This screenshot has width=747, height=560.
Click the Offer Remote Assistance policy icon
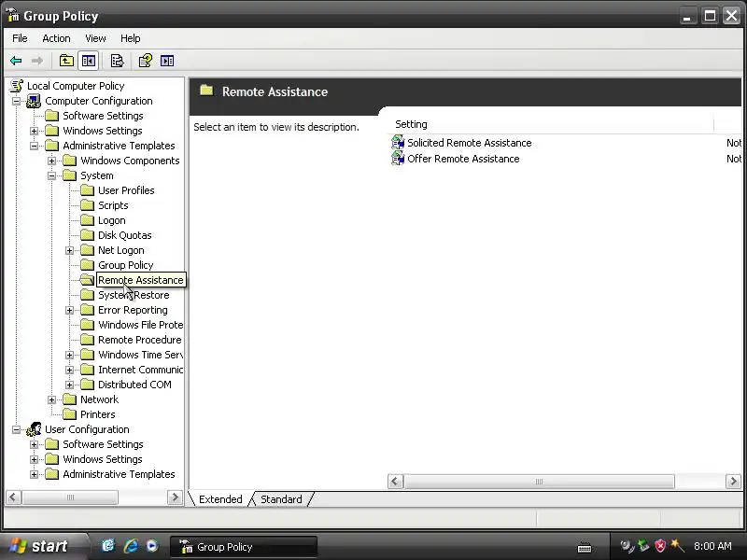(398, 158)
